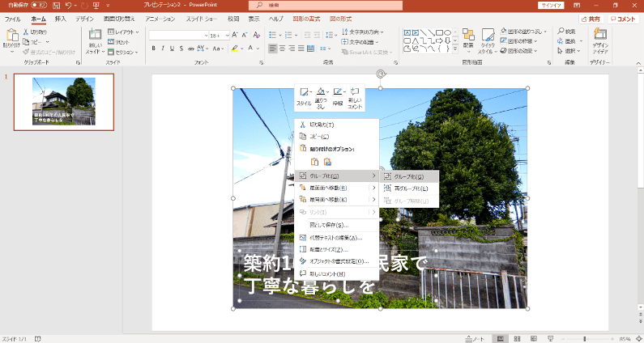Click the Undo icon in quick access toolbar
This screenshot has height=343, width=644.
pyautogui.click(x=70, y=6)
